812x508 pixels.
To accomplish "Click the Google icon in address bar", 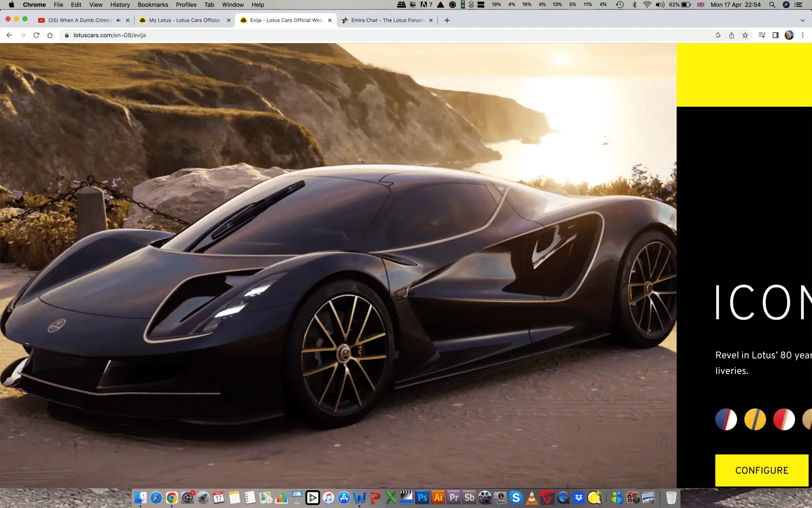I will coord(718,35).
